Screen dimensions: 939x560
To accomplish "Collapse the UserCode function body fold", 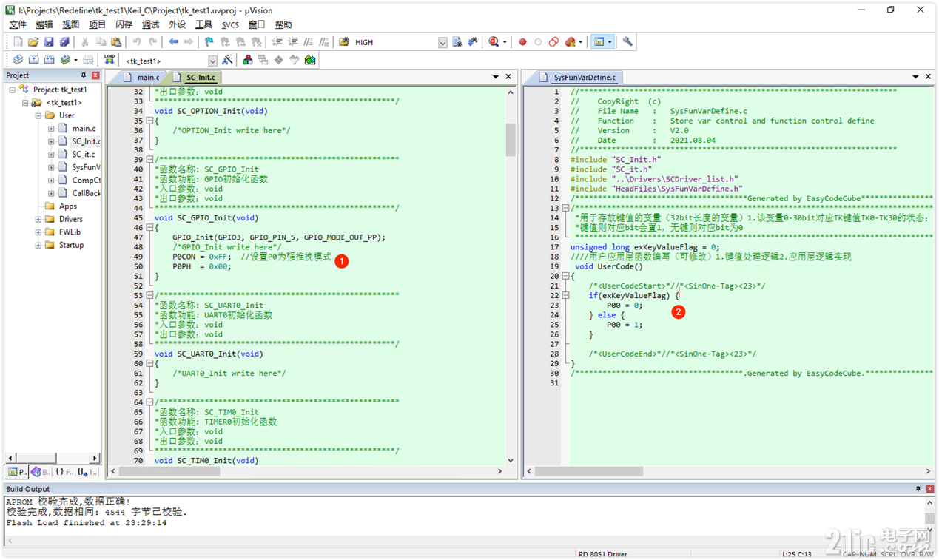I will point(565,276).
